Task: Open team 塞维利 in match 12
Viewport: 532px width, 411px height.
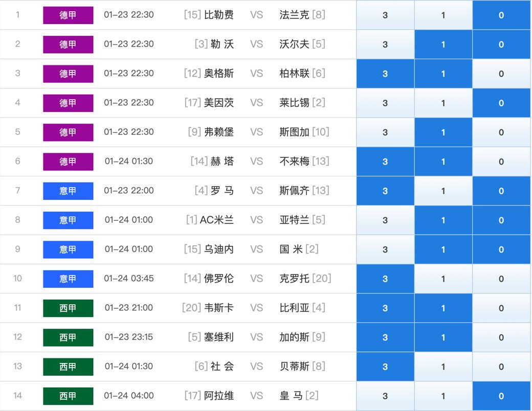Action: (219, 337)
